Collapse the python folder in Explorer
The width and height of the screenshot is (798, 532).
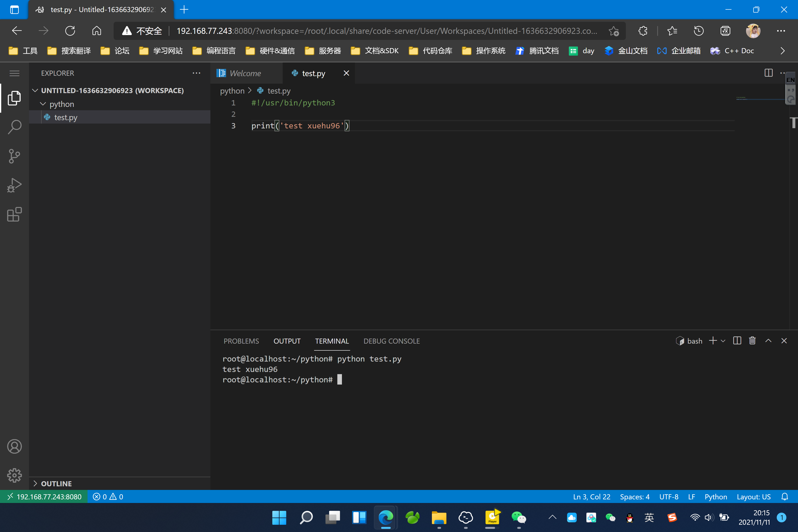(43, 104)
